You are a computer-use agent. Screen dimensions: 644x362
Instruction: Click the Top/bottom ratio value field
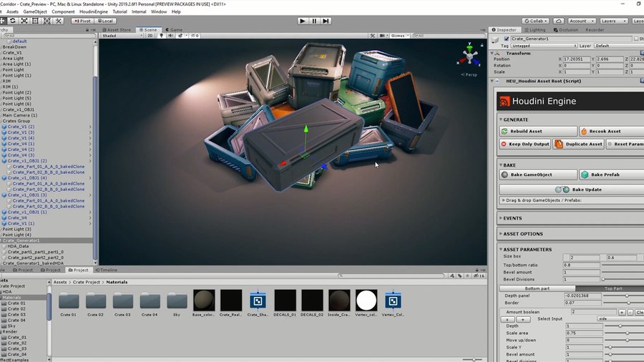[x=582, y=265]
